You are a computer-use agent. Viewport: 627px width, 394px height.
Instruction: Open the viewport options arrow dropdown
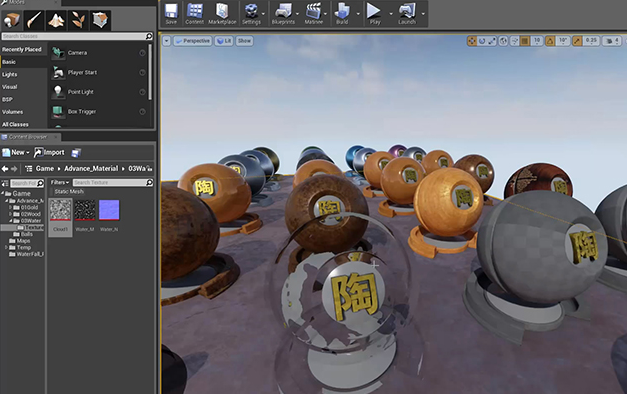pyautogui.click(x=166, y=41)
